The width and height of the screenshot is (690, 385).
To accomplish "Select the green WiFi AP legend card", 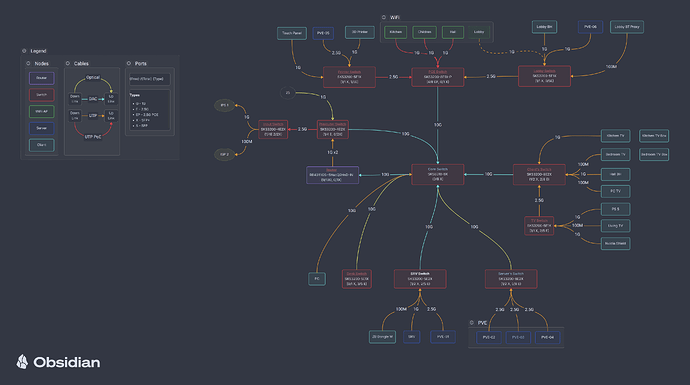I will pyautogui.click(x=42, y=112).
